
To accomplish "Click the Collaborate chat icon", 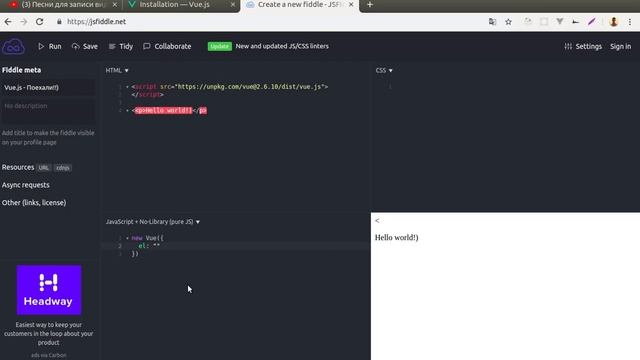I will click(x=147, y=46).
